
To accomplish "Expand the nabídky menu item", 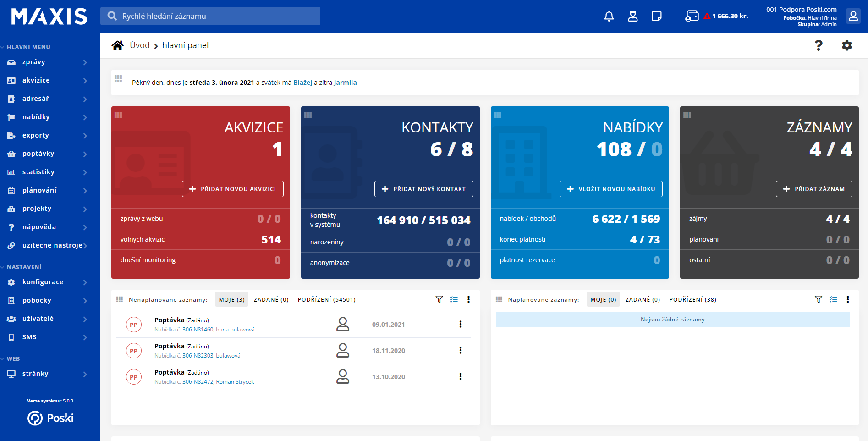I will pyautogui.click(x=85, y=117).
